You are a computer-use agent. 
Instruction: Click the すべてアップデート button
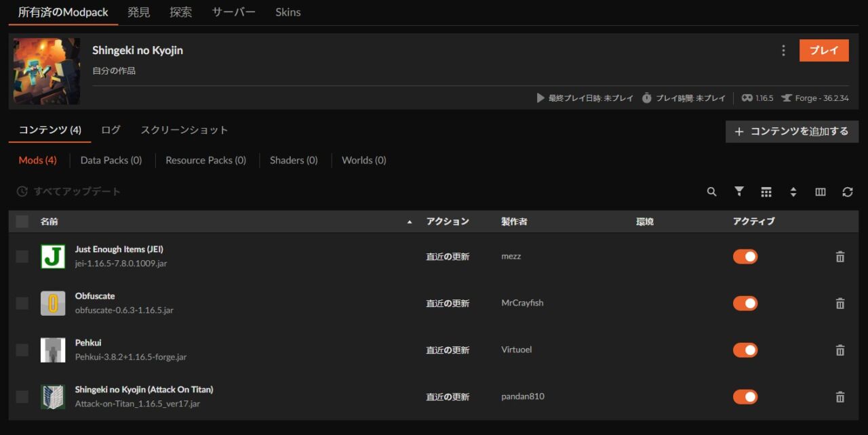[68, 192]
